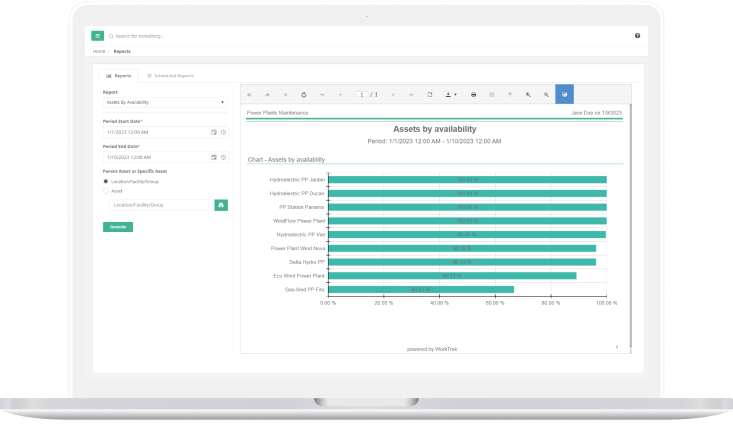Open the export download dropdown

(449, 94)
